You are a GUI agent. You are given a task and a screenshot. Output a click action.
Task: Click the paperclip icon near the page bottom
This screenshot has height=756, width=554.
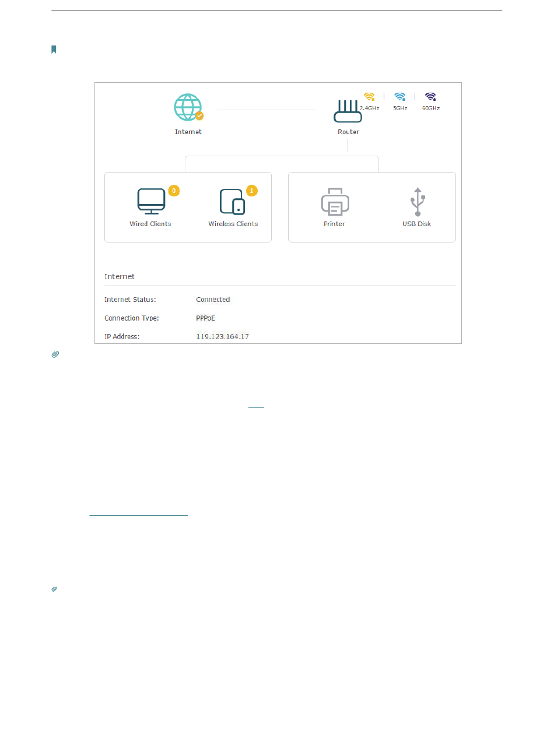pyautogui.click(x=54, y=589)
